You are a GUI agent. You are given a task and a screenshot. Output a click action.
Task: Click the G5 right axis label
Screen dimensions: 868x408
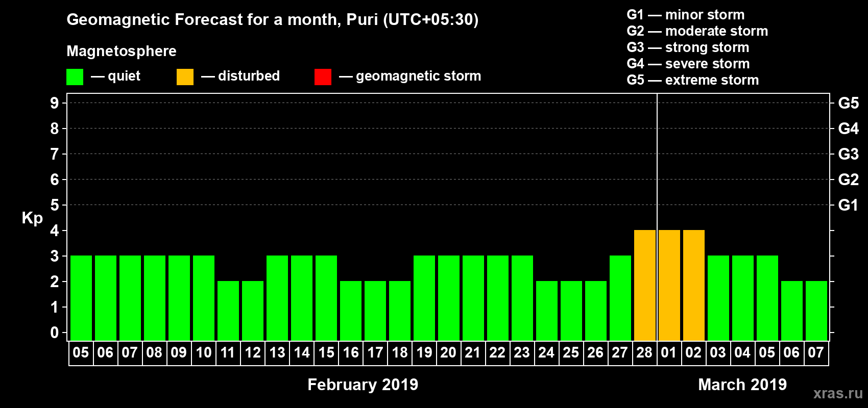[x=849, y=103]
